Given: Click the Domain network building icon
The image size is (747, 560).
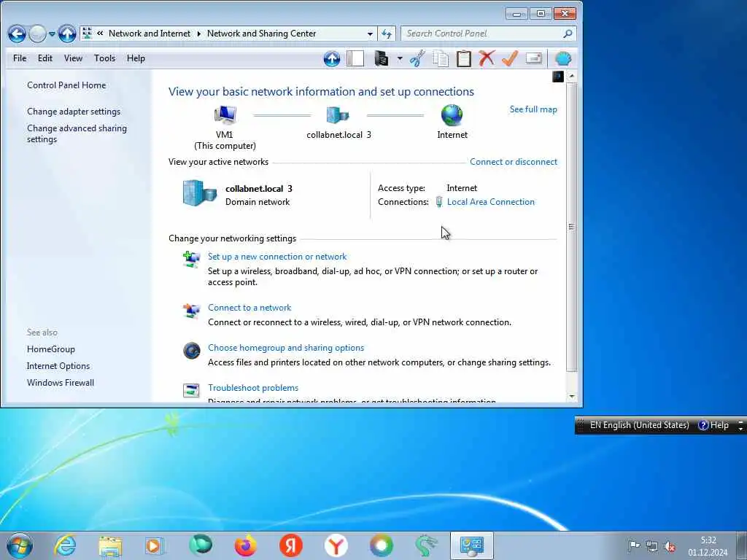Looking at the screenshot, I should 200,193.
